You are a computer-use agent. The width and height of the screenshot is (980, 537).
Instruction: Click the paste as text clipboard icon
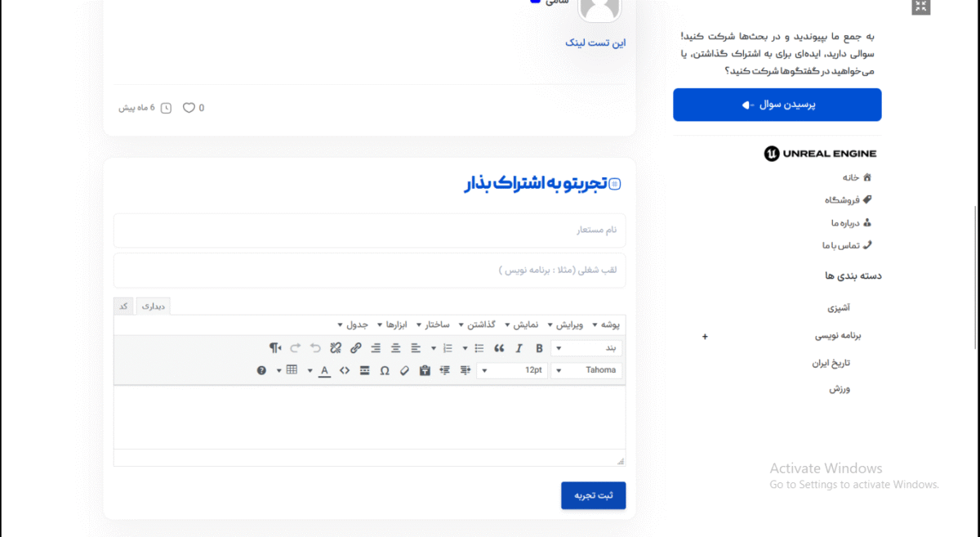point(425,370)
